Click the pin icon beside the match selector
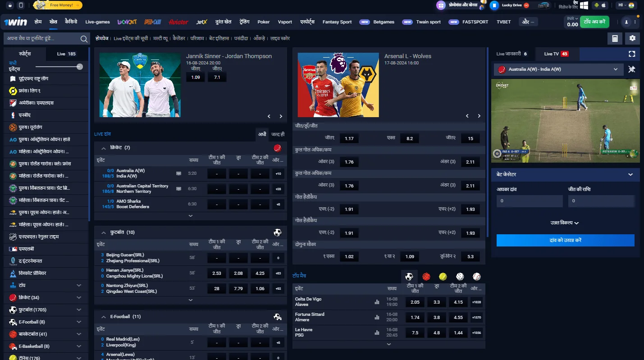Screen dimensions: 644x360 click(632, 69)
